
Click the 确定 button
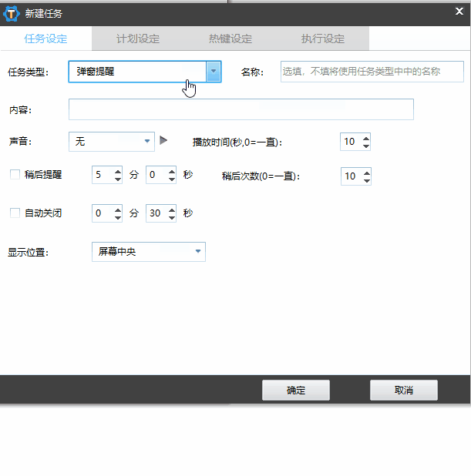(x=296, y=391)
